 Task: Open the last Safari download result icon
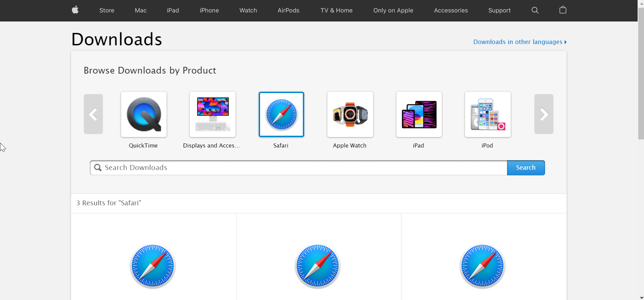(482, 266)
